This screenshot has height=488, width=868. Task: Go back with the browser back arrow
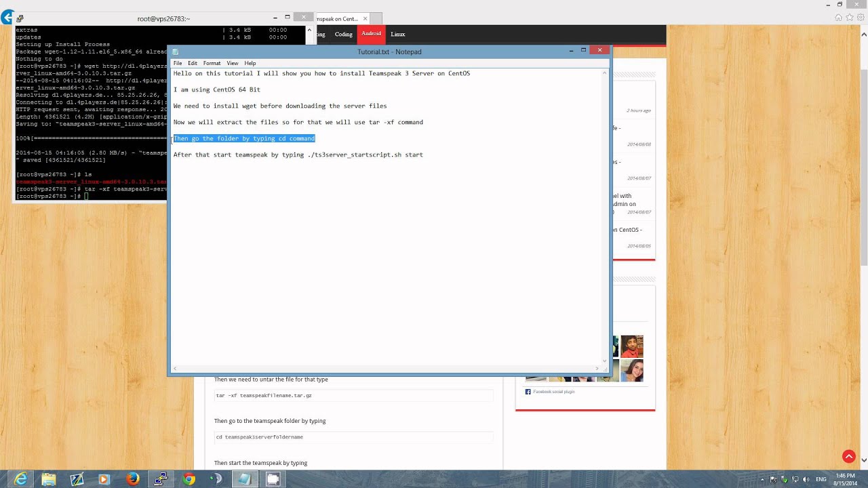point(7,17)
